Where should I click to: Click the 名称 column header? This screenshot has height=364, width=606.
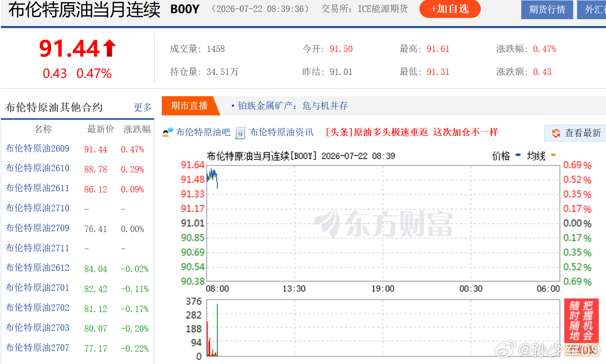43,129
